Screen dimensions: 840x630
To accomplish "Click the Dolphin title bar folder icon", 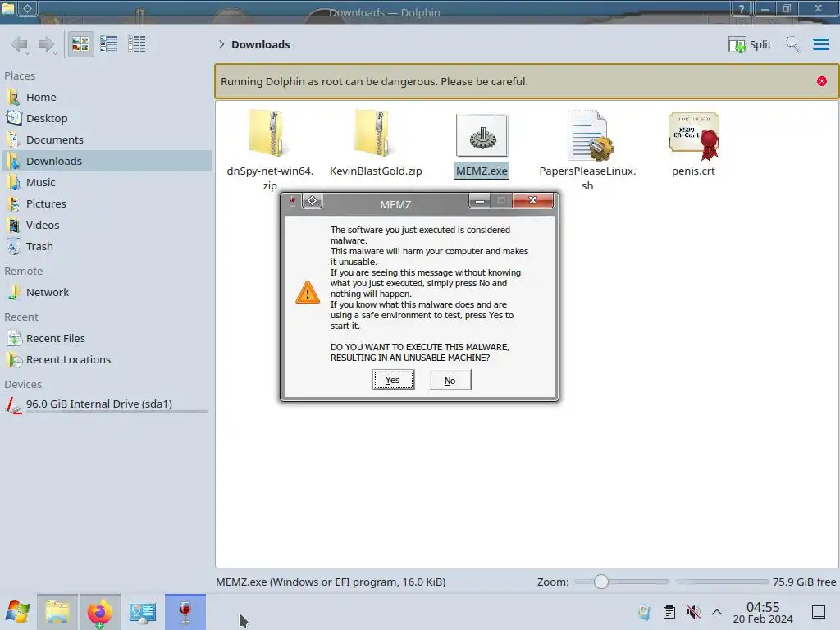I will 8,7.
